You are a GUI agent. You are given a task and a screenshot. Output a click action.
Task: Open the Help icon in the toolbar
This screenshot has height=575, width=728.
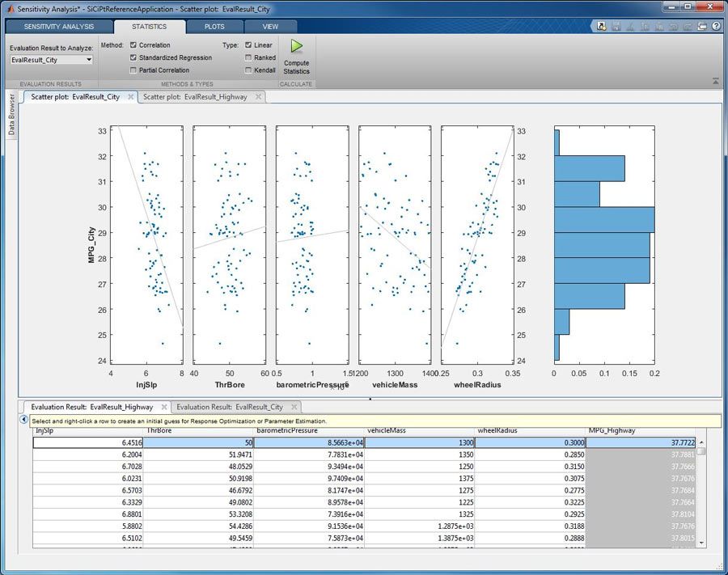[716, 26]
